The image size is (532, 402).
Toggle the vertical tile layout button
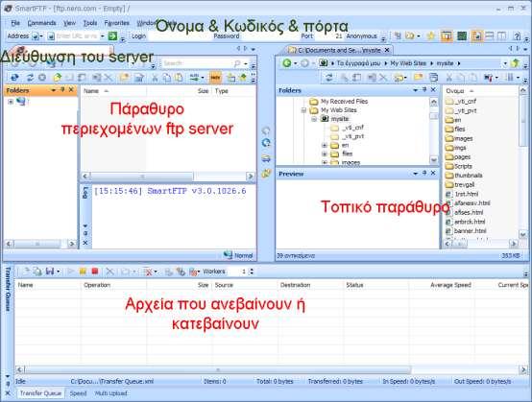[x=502, y=35]
